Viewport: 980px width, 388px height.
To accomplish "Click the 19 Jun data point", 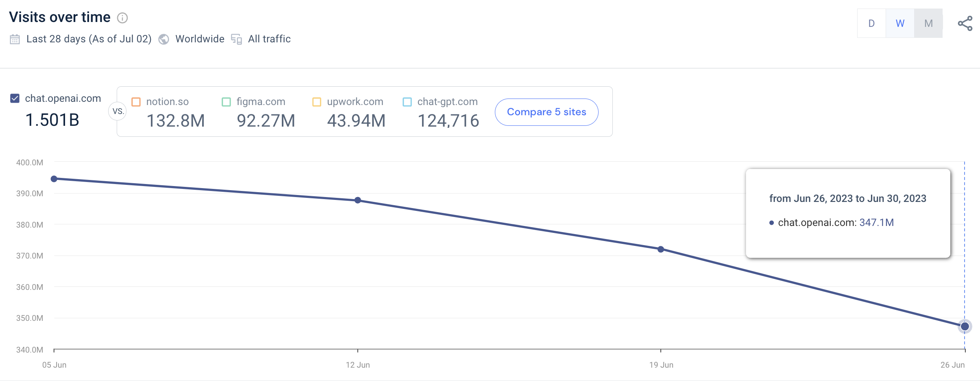I will coord(661,249).
